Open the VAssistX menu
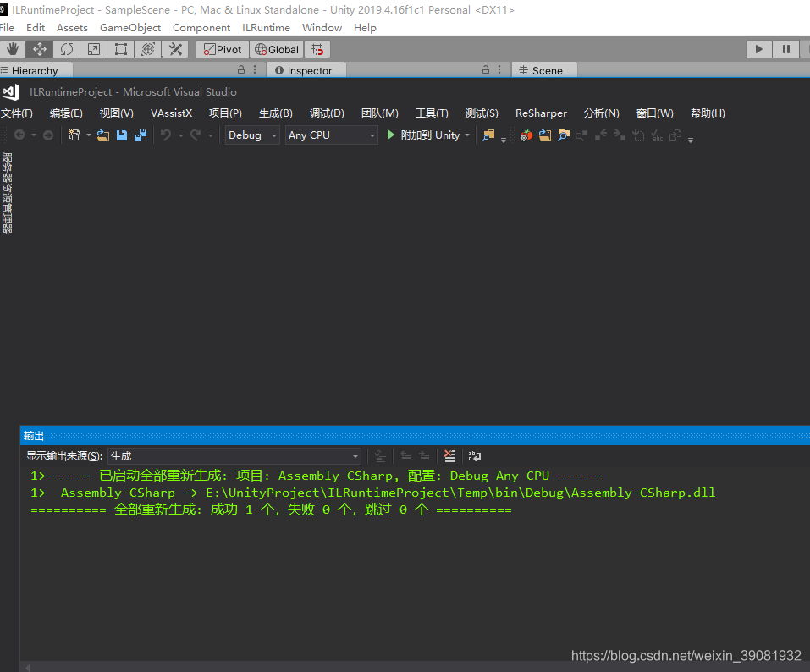The image size is (810, 672). (172, 113)
